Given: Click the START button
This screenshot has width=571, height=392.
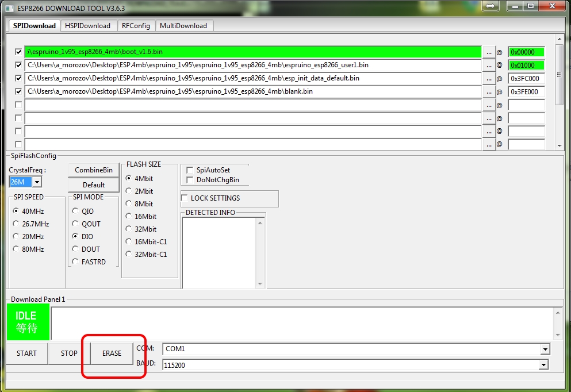Looking at the screenshot, I should [27, 353].
